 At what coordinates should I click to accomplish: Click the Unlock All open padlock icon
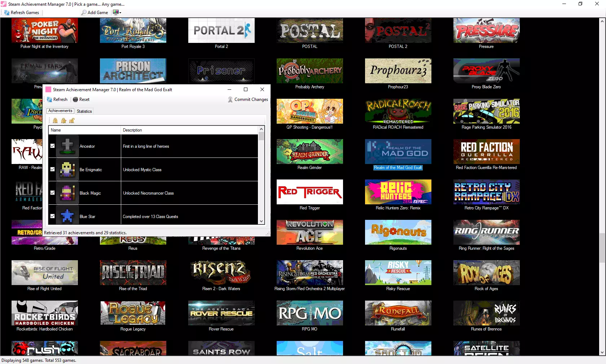click(72, 120)
